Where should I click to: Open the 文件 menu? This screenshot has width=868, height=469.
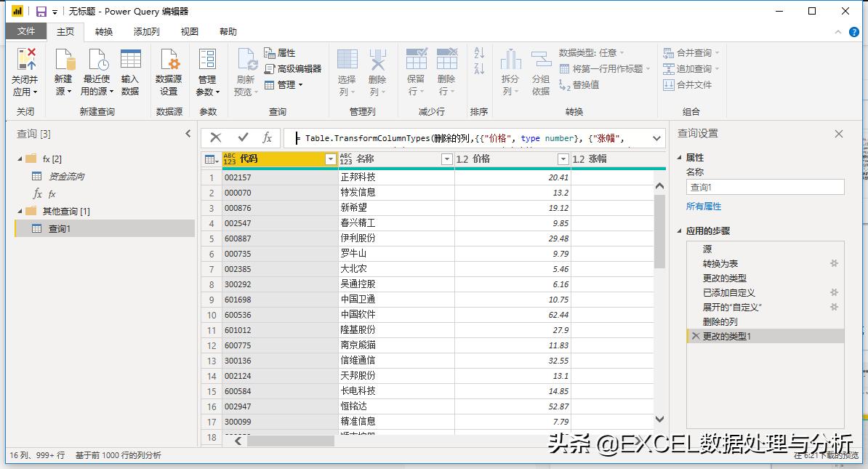click(x=26, y=31)
